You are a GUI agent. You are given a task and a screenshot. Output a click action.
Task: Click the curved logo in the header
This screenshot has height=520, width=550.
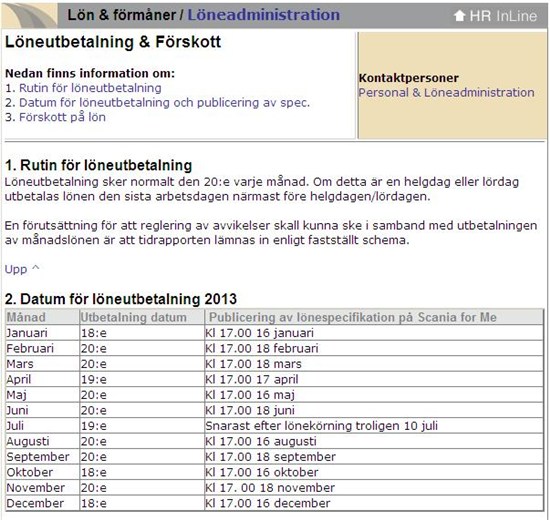point(30,15)
